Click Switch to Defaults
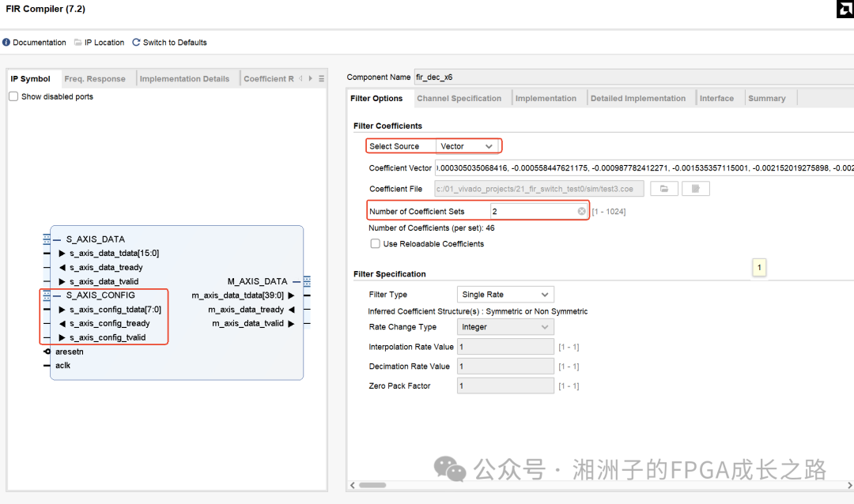The width and height of the screenshot is (854, 504). [x=175, y=43]
